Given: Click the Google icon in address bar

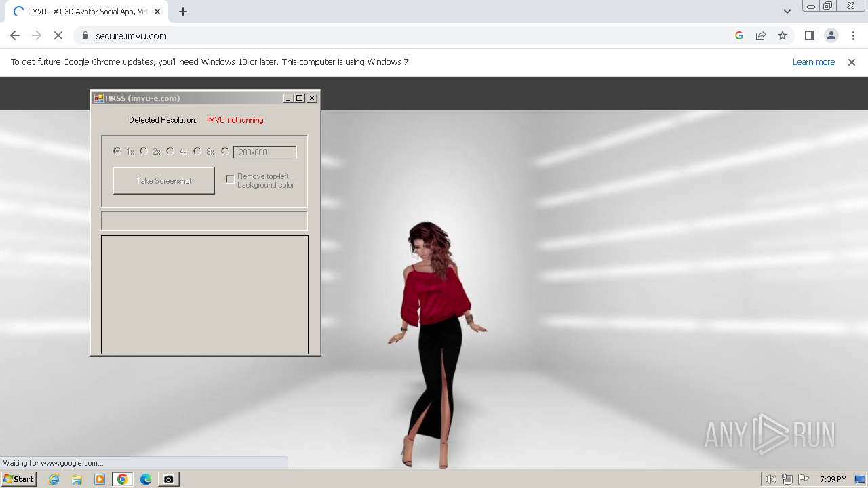Looking at the screenshot, I should coord(739,36).
